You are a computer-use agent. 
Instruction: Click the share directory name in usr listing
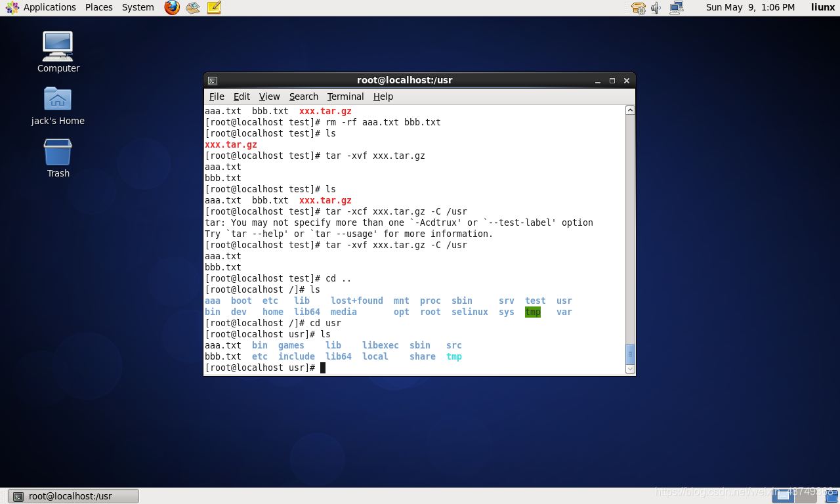pos(423,356)
